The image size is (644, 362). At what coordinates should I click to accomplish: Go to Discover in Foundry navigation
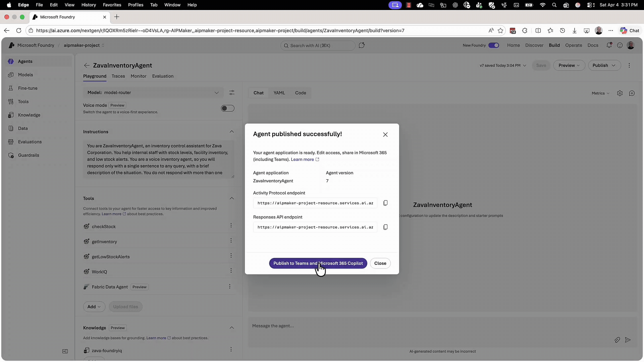pyautogui.click(x=534, y=45)
